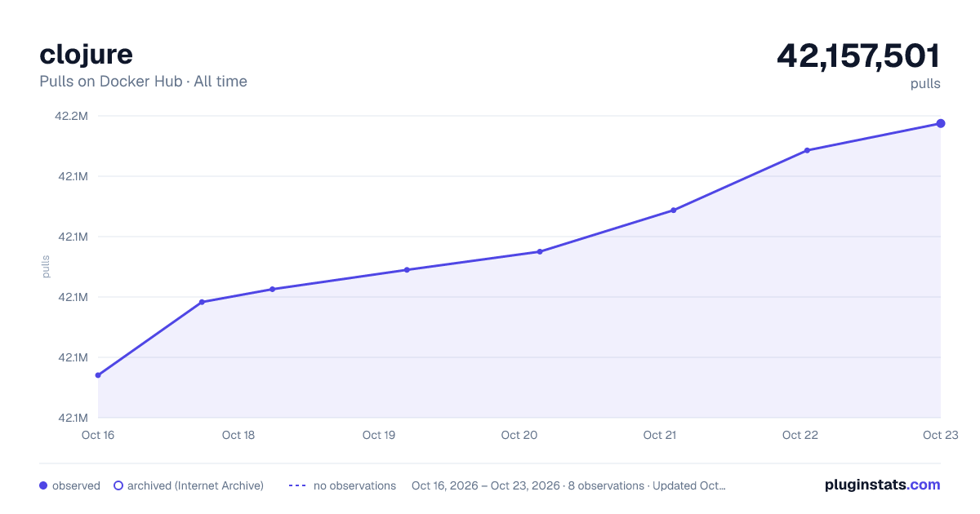Click the filled observed legend dot
Image resolution: width=980 pixels, height=514 pixels.
[x=43, y=485]
